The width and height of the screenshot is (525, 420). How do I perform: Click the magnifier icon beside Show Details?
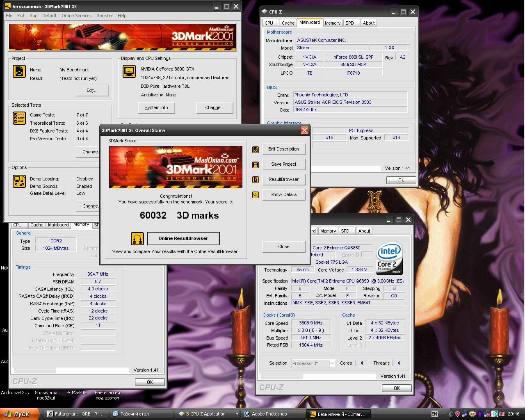click(256, 195)
